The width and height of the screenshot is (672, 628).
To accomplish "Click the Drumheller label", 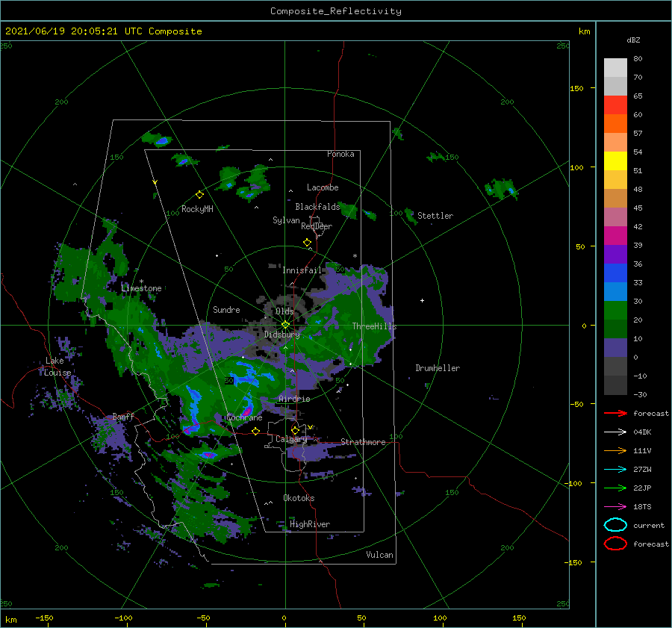I will 438,368.
